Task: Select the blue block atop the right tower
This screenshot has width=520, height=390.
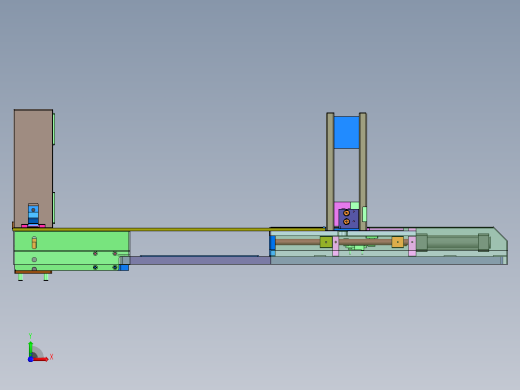Action: pyautogui.click(x=347, y=132)
